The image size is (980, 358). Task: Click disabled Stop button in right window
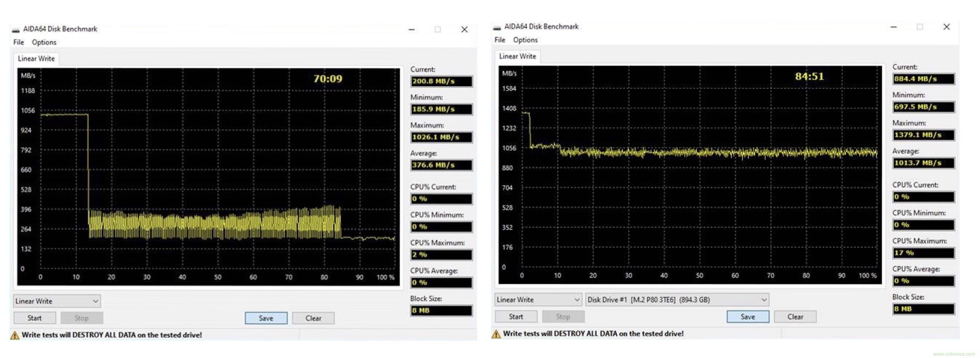[x=563, y=317]
